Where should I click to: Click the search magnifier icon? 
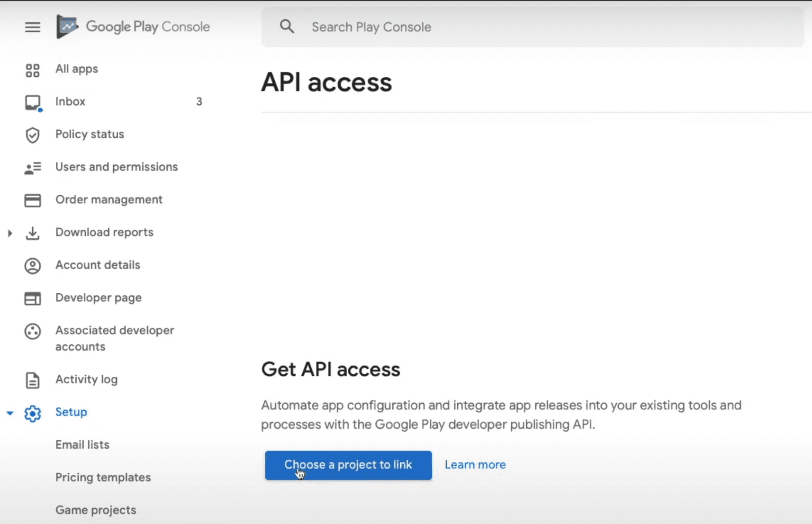click(x=287, y=27)
